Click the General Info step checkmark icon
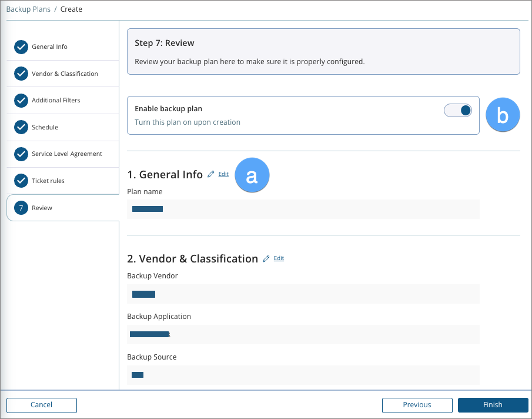This screenshot has width=532, height=419. click(x=21, y=47)
